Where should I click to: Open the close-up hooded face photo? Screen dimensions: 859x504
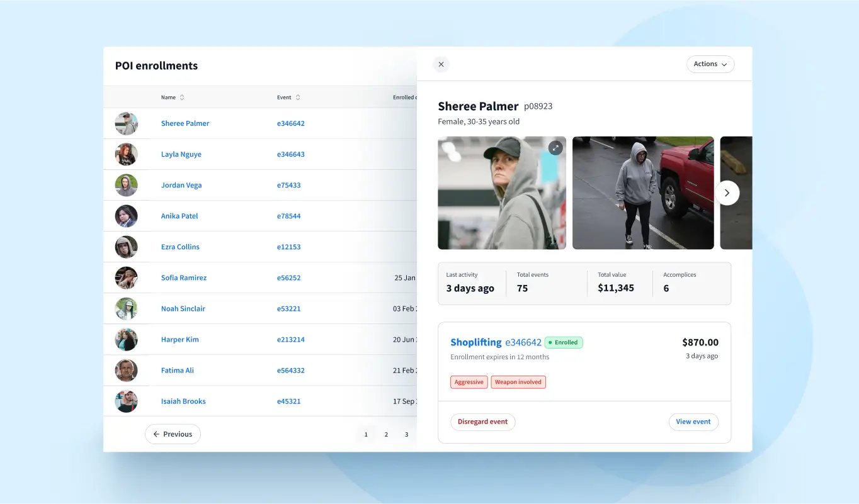pos(502,193)
